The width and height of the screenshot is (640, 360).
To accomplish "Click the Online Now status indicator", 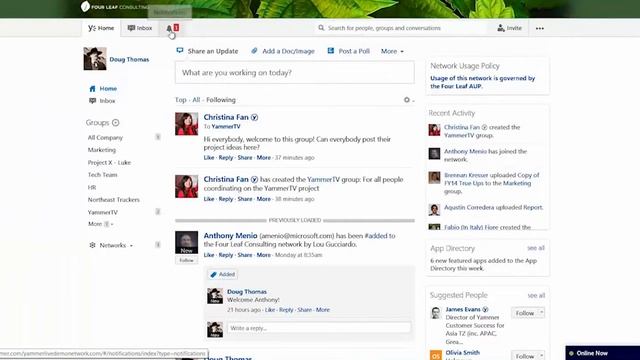I will point(571,353).
